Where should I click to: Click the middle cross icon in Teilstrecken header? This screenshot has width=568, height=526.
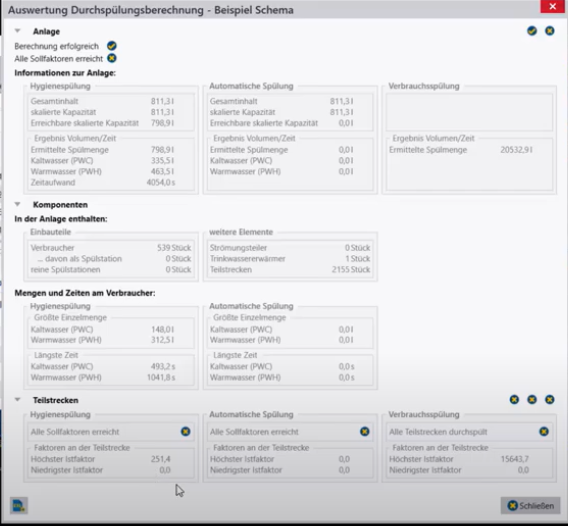(532, 400)
